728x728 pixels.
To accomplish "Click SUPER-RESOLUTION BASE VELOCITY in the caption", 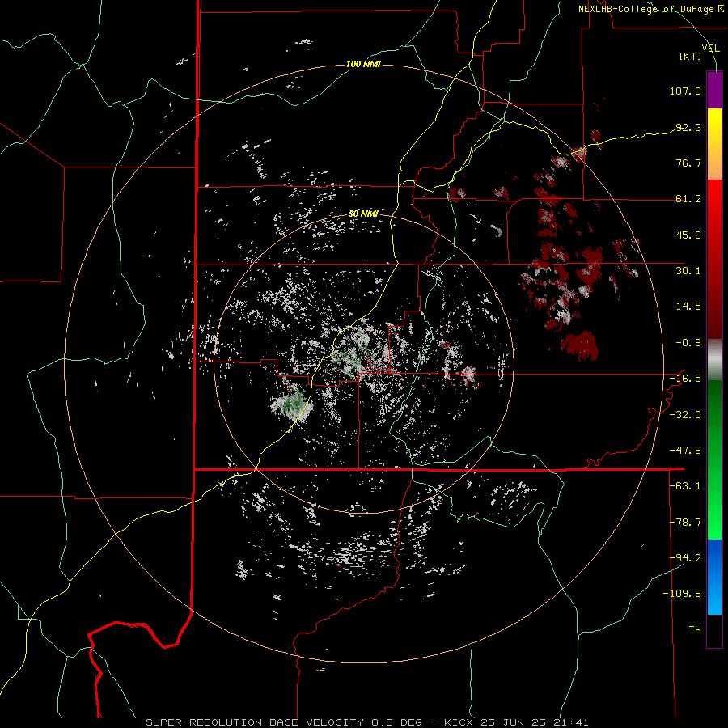I will coord(255,722).
